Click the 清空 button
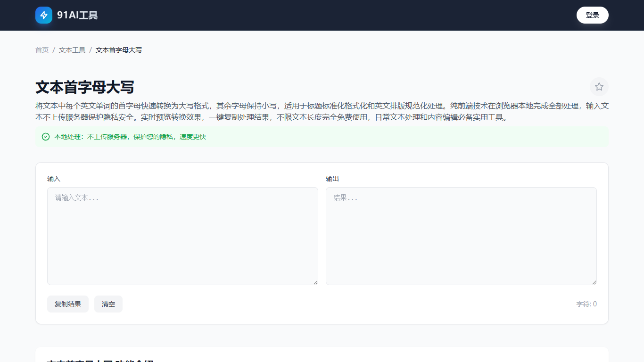 pyautogui.click(x=108, y=304)
